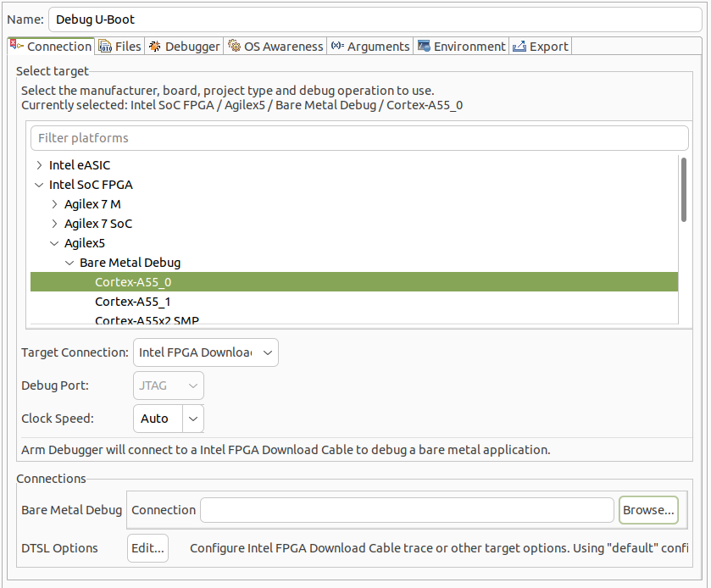Click the Debugger bug icon

[x=154, y=47]
